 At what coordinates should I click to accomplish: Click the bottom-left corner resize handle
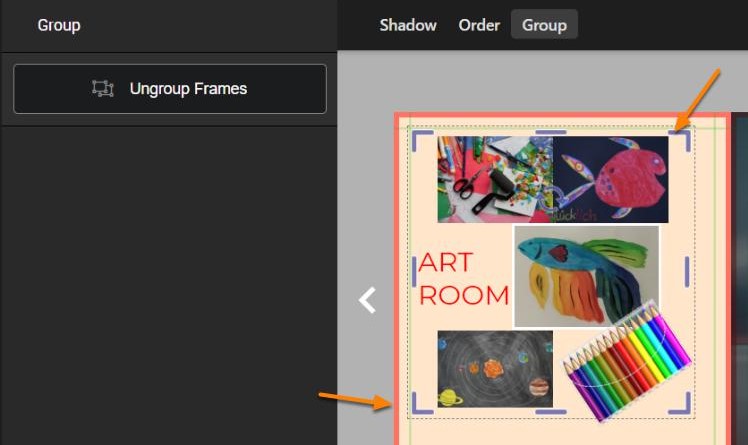point(421,403)
